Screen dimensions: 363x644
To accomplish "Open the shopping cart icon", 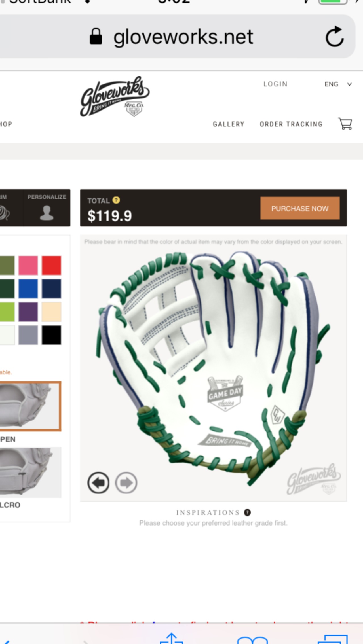I will pyautogui.click(x=345, y=124).
